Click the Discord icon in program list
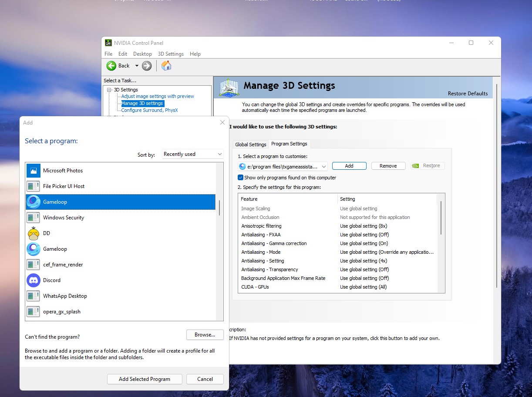 tap(34, 280)
